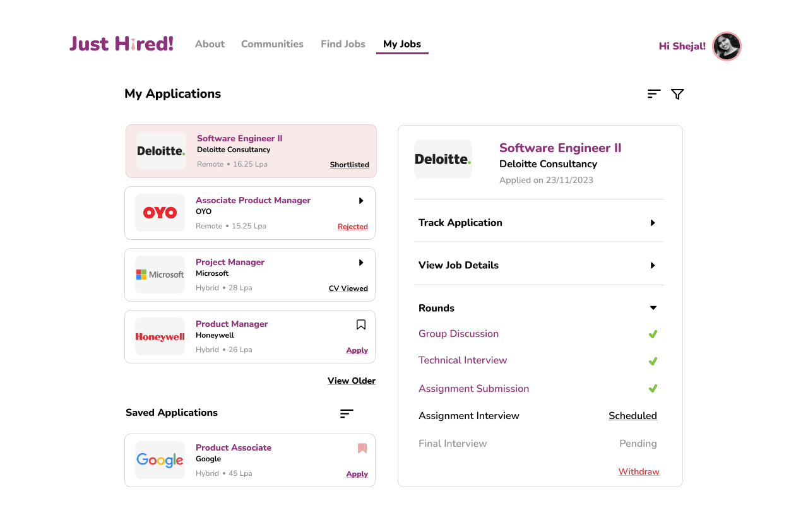The image size is (808, 532).
Task: Click the Deloitte logo in the detail panel
Action: pos(443,159)
